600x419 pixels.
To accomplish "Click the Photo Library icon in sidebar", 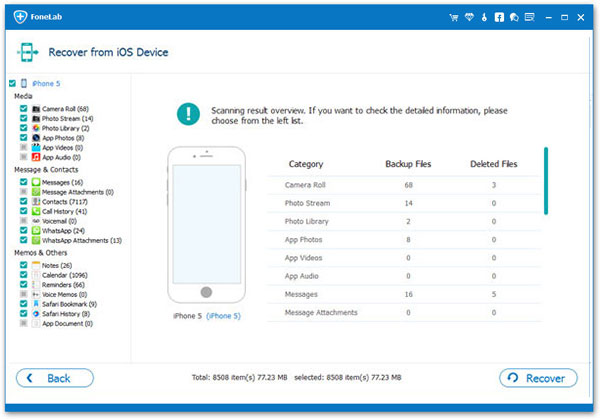I will click(36, 128).
